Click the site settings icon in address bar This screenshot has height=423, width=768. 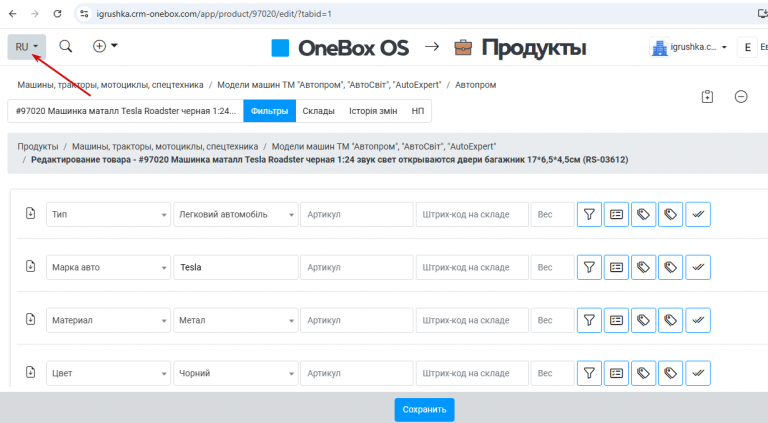(84, 14)
